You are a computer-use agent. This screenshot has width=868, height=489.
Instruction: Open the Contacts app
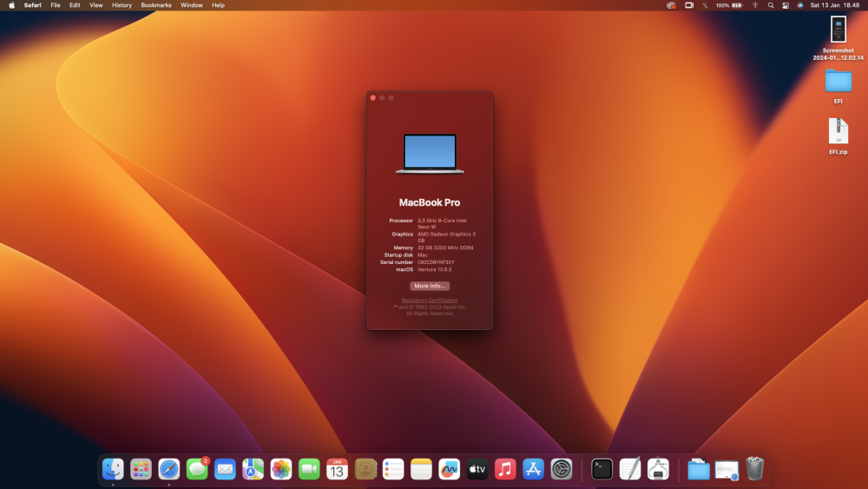pos(365,469)
